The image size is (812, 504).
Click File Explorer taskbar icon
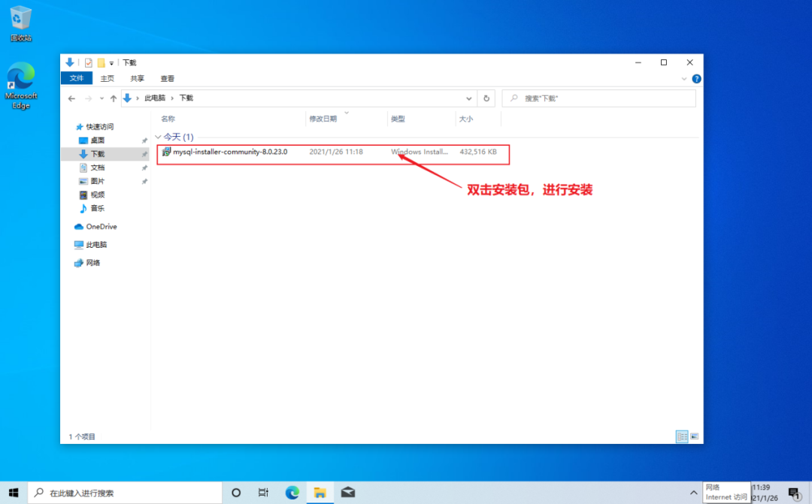pyautogui.click(x=320, y=493)
